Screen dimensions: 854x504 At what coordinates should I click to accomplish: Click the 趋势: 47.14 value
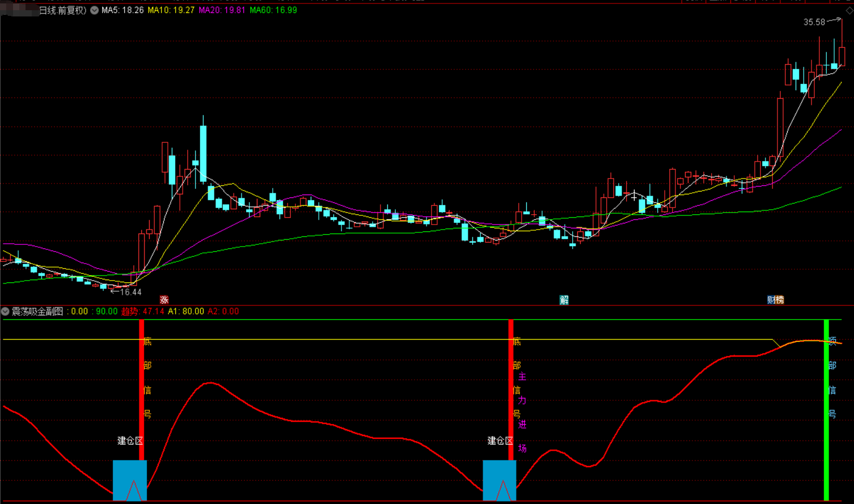tap(143, 311)
